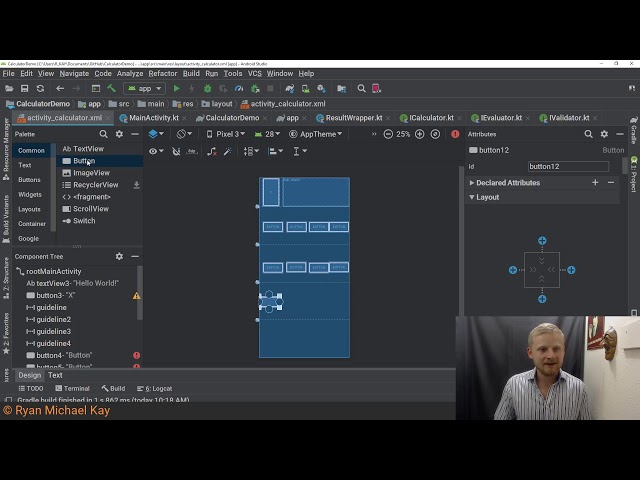Image resolution: width=640 pixels, height=480 pixels.
Task: Run the app with green play button
Action: (176, 89)
